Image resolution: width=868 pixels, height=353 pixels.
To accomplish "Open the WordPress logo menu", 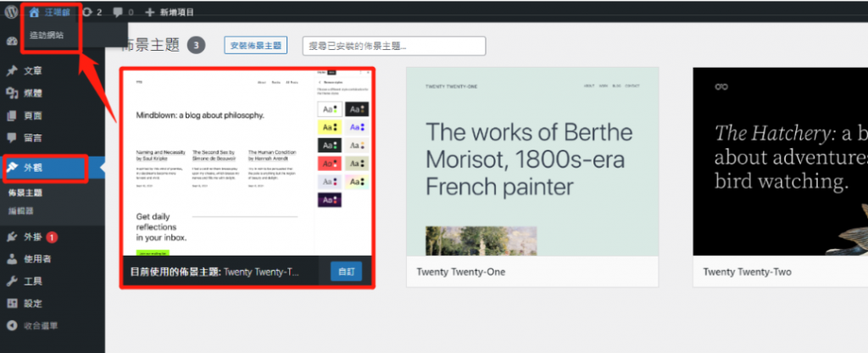I will (11, 12).
